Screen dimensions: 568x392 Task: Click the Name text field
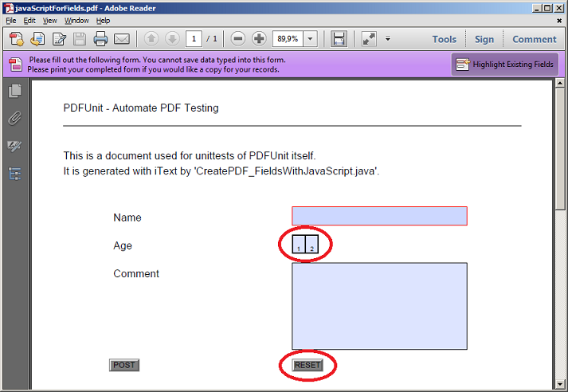pyautogui.click(x=379, y=216)
